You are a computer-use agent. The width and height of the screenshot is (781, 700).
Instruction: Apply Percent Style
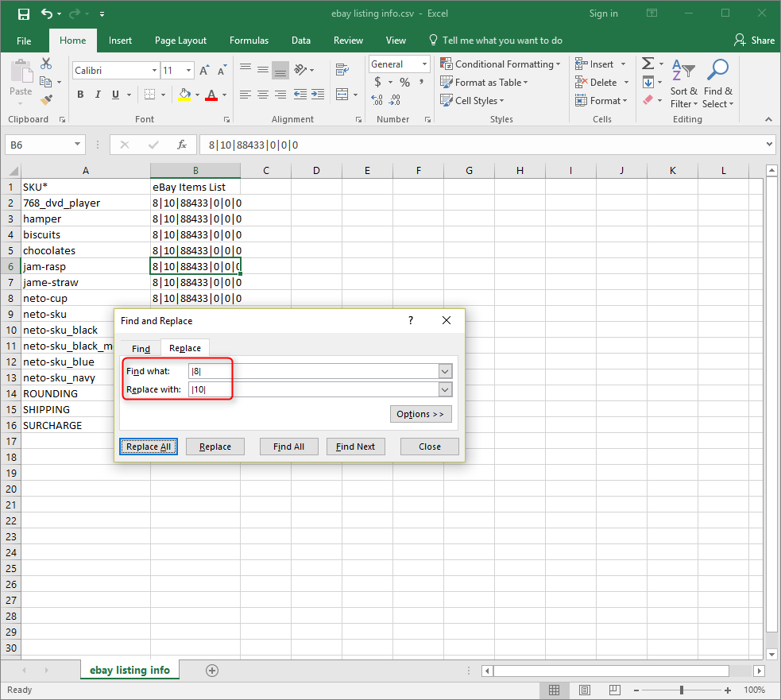tap(405, 82)
